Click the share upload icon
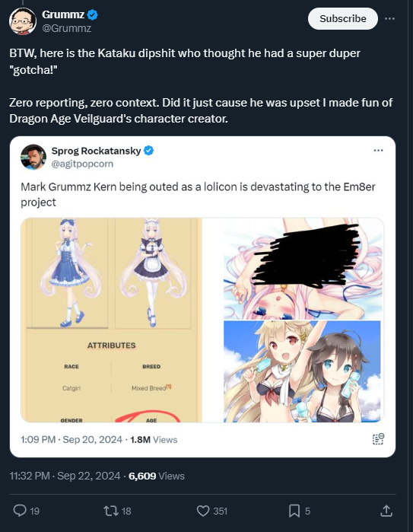The height and width of the screenshot is (532, 413). 386,511
